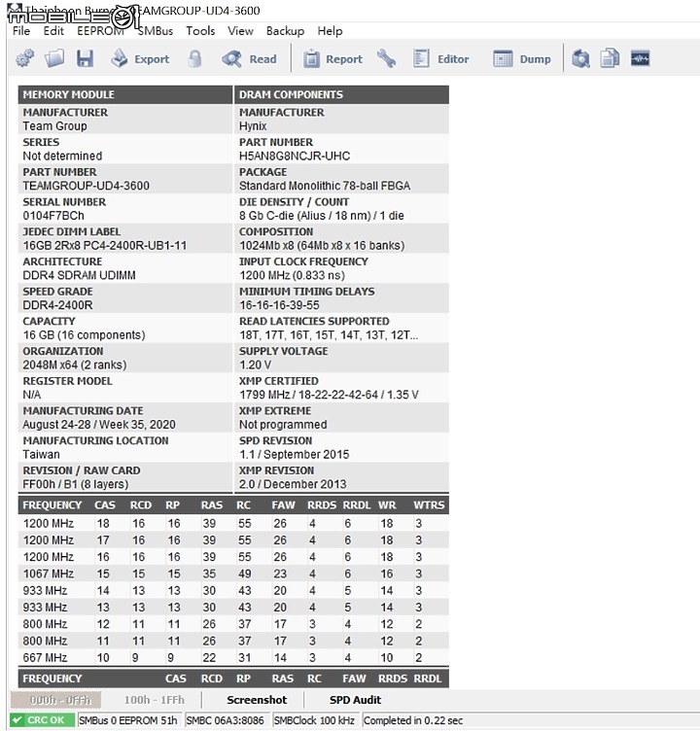Screen dimensions: 700x731
Task: Open the EEPROM menu
Action: pos(100,31)
